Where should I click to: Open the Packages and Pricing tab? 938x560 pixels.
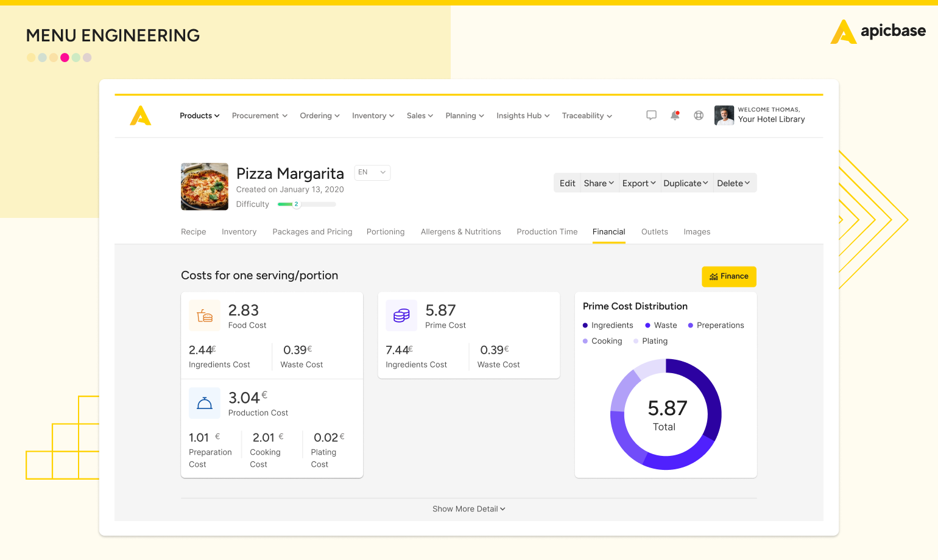click(x=312, y=232)
